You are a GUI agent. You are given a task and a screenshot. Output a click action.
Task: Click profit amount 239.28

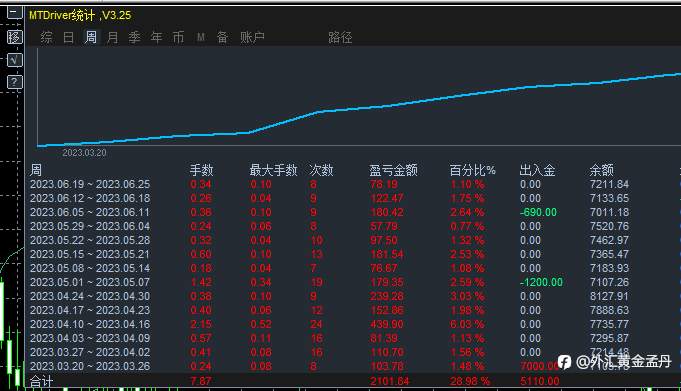pos(387,296)
